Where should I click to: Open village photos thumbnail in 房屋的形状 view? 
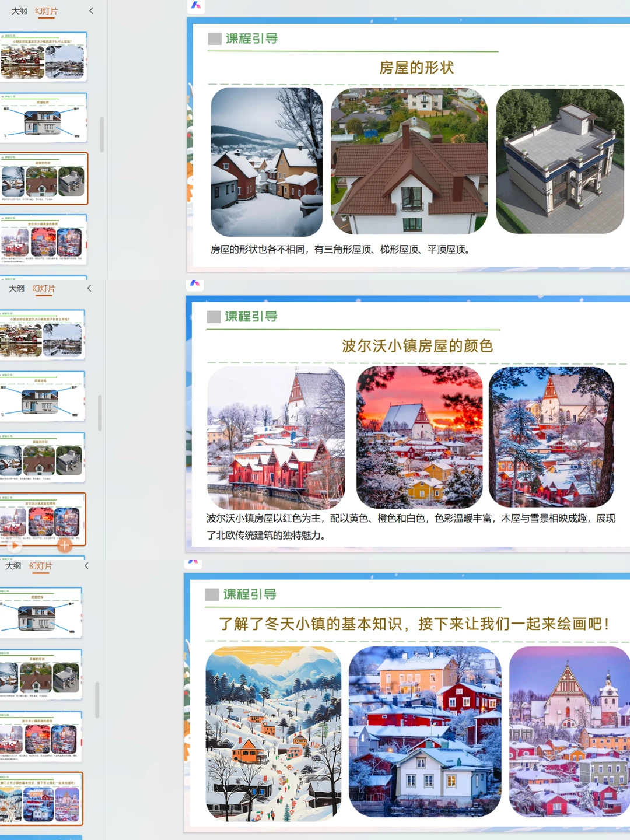coord(43,57)
